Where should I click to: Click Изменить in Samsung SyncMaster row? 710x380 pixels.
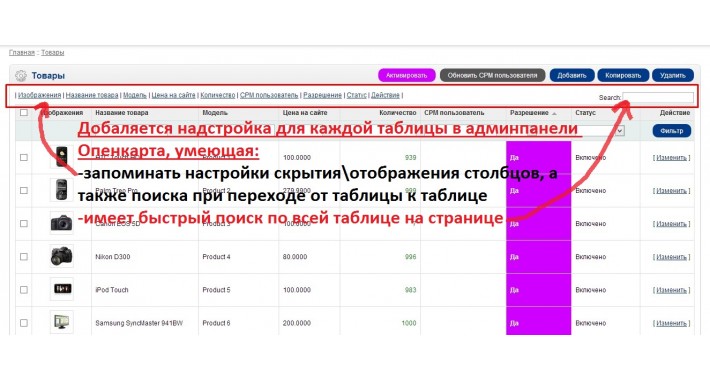pos(672,323)
